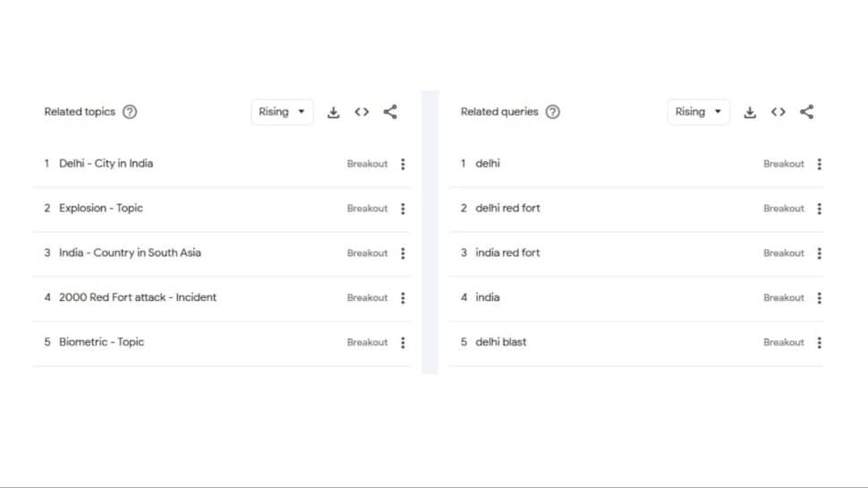Download Related queries data as CSV
868x488 pixels.
coord(750,112)
